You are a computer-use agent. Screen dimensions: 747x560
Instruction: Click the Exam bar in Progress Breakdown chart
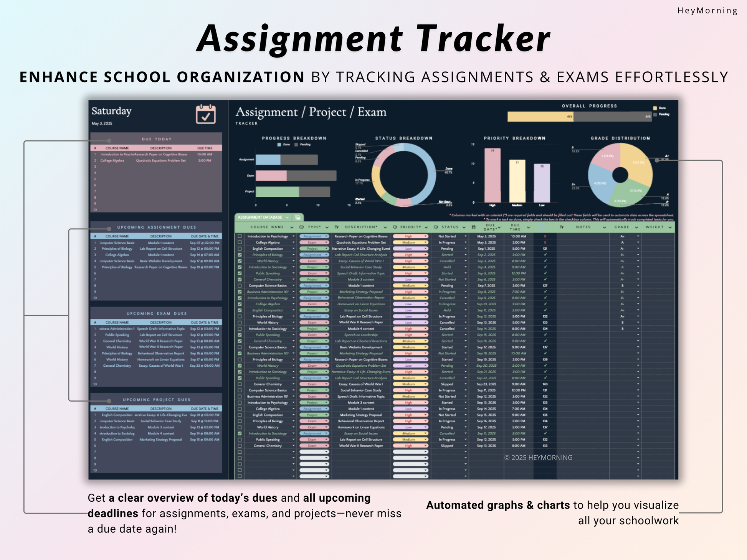pyautogui.click(x=296, y=176)
